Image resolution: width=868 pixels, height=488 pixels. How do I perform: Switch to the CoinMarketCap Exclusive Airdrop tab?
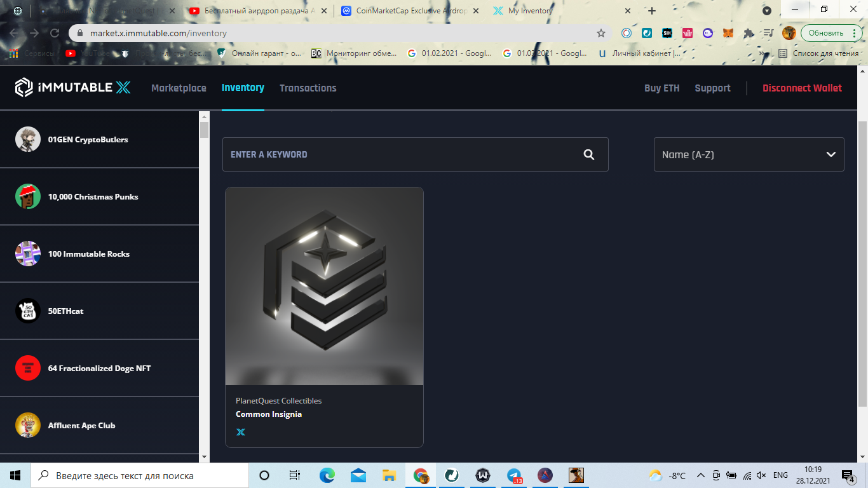coord(410,11)
